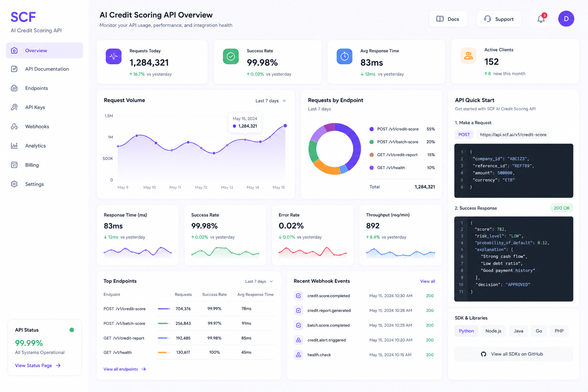This screenshot has width=588, height=392.
Task: Click the credit.report.generated event icon
Action: [298, 310]
